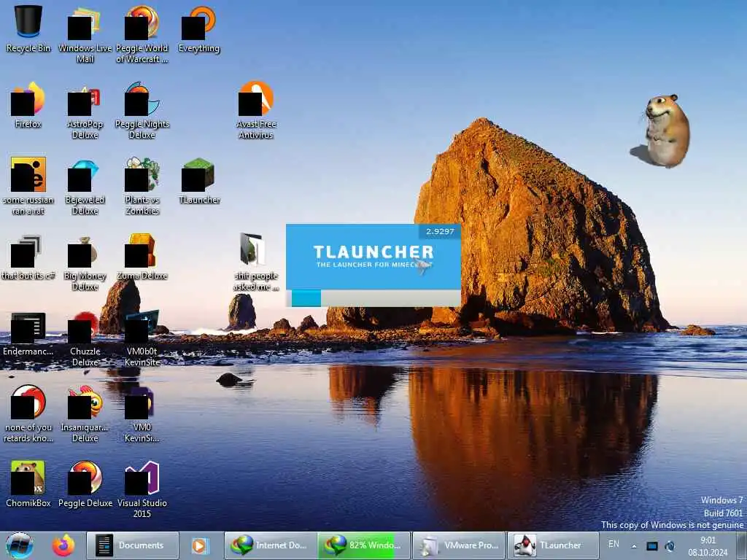Screen dimensions: 747x560
Task: Select the 'that but its c#' icon
Action: [28, 257]
